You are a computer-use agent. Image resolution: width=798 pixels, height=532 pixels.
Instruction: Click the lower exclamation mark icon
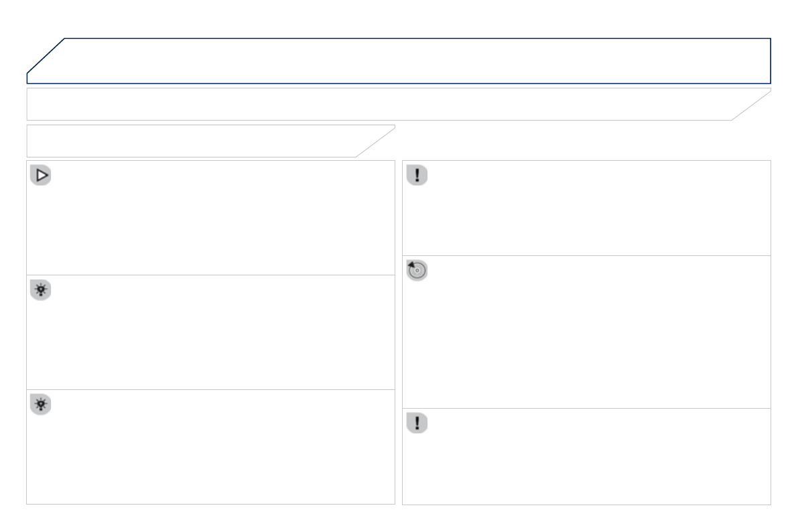point(417,423)
